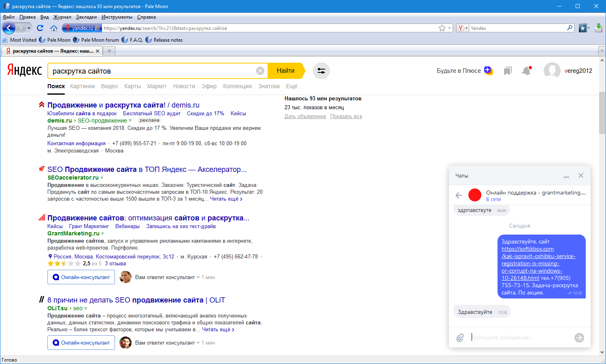Open Онлайн-консультант button under OLiT.su
The width and height of the screenshot is (606, 364).
(81, 343)
